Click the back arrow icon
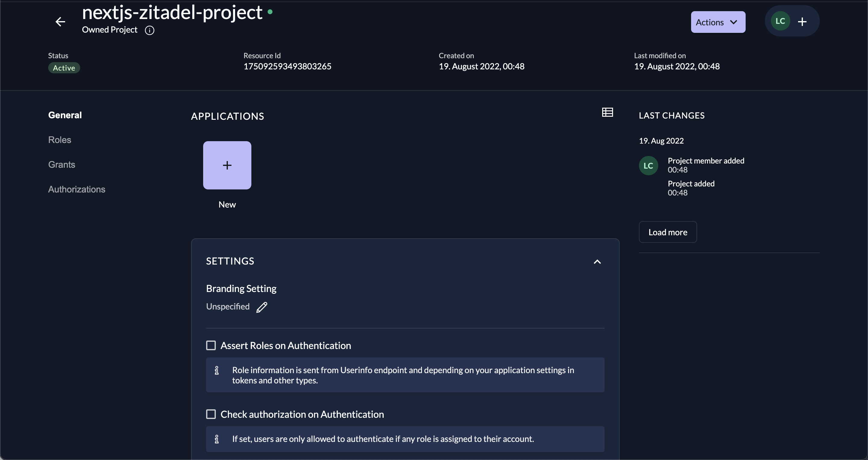 click(60, 22)
